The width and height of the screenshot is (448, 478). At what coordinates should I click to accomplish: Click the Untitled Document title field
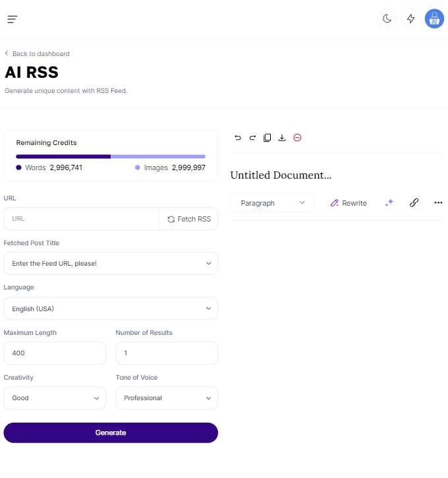(281, 175)
